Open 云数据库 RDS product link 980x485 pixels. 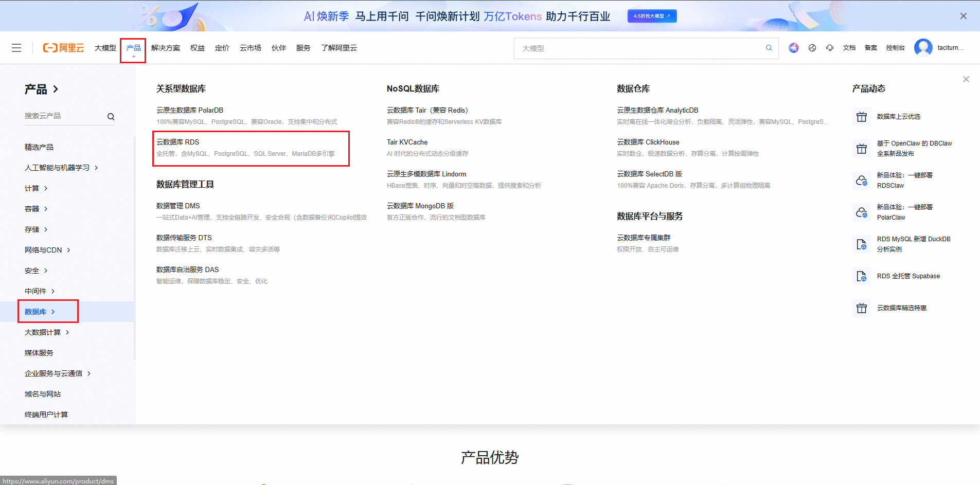(178, 142)
